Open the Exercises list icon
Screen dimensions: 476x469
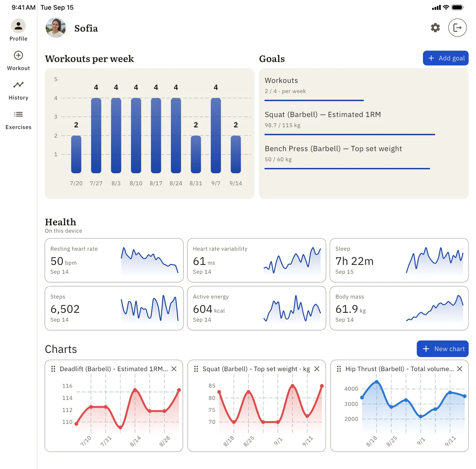tap(18, 114)
